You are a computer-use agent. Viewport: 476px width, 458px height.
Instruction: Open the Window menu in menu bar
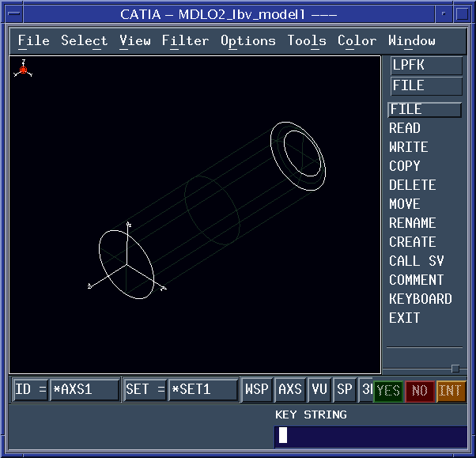411,41
